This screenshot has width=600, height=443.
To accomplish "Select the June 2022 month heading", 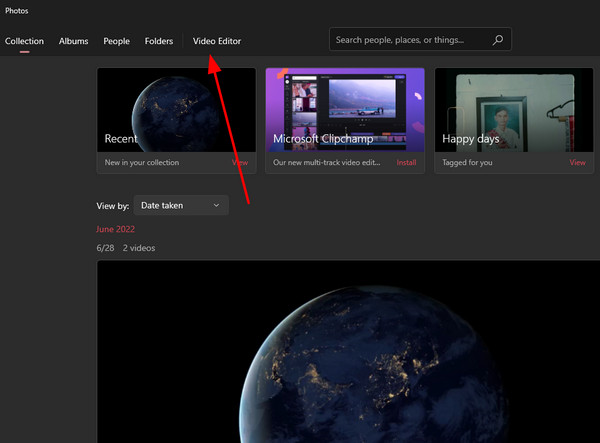I will tap(115, 229).
